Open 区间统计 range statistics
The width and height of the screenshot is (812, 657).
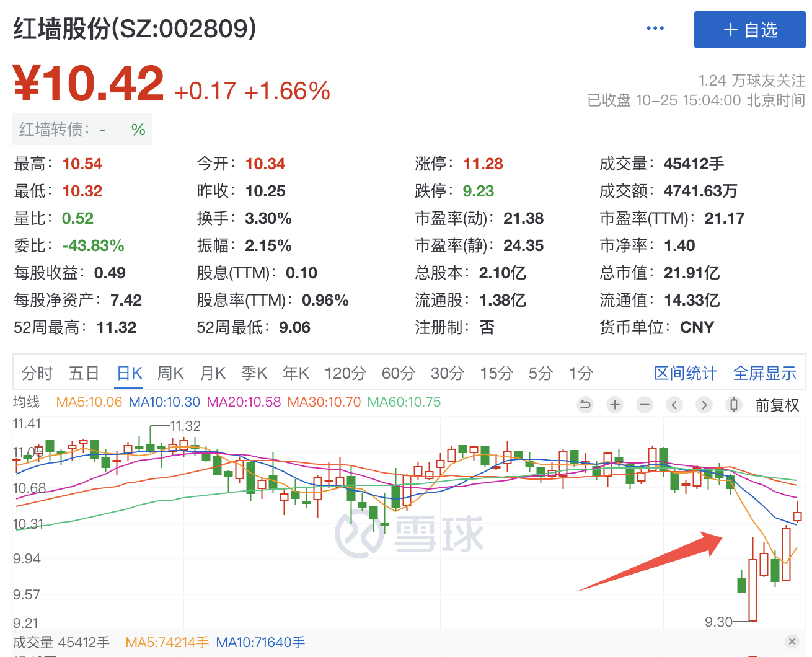coord(685,373)
